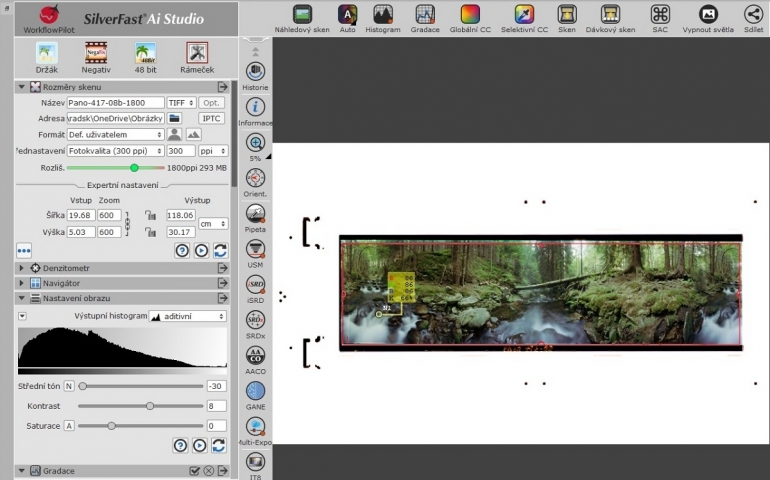770x480 pixels.
Task: Open folder browser next to Adresa
Action: point(174,118)
